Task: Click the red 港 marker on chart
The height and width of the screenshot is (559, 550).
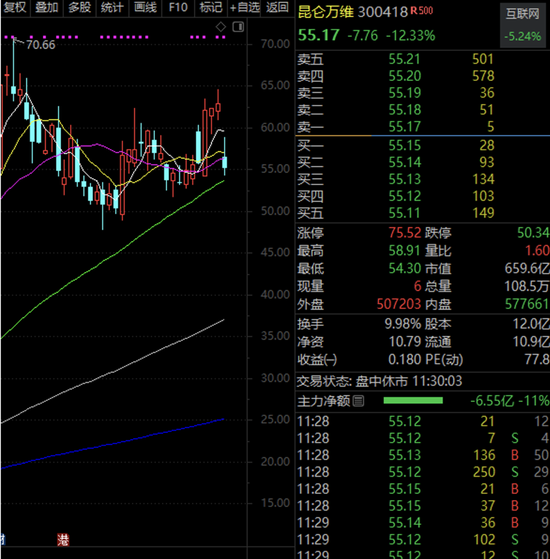Action: point(63,540)
